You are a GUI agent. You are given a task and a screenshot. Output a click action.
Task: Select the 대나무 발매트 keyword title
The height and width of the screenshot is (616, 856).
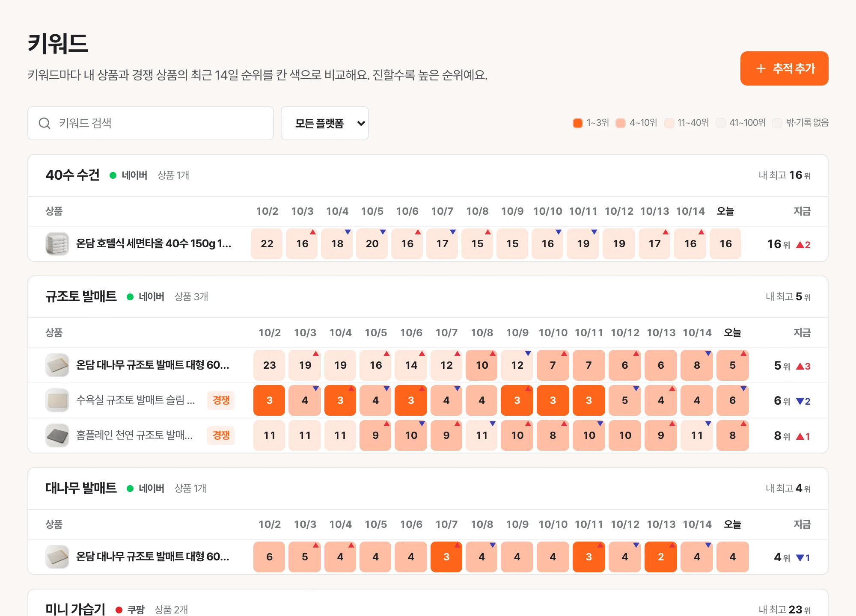tap(81, 488)
